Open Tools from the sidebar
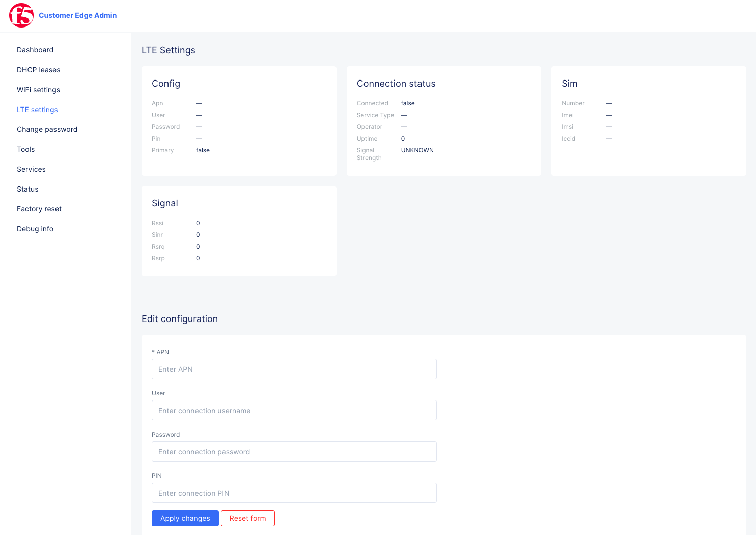The image size is (756, 535). (25, 149)
